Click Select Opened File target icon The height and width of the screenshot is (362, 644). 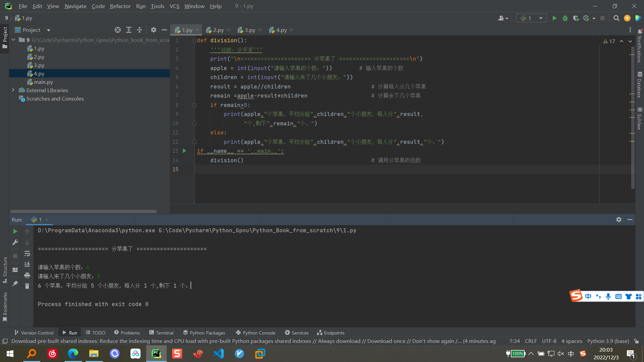pos(118,30)
